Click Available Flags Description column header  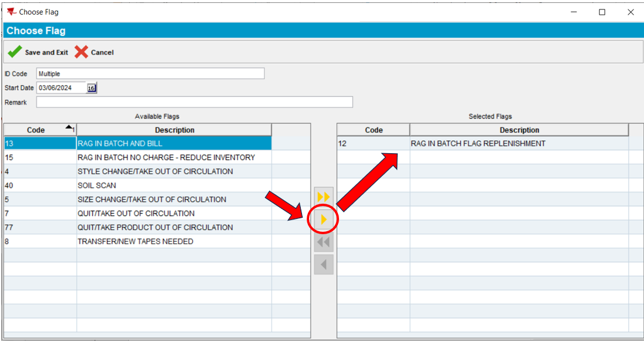point(174,130)
